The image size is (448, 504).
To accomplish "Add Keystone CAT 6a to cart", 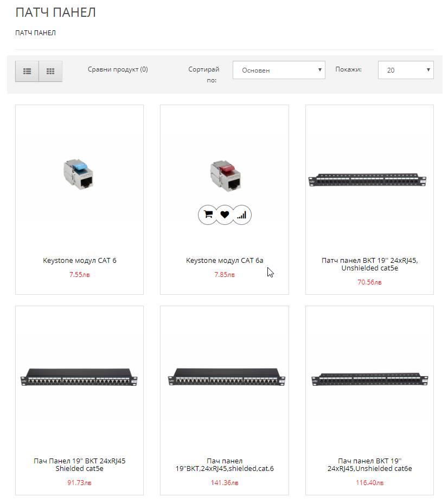I will tap(208, 215).
